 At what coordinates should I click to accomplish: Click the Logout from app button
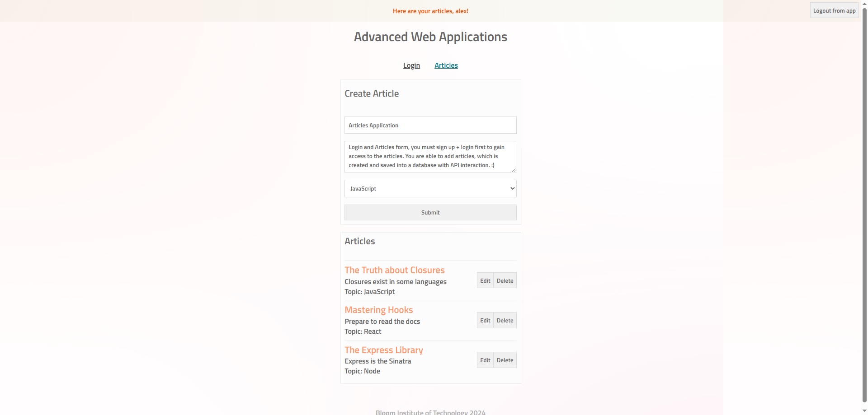point(834,11)
